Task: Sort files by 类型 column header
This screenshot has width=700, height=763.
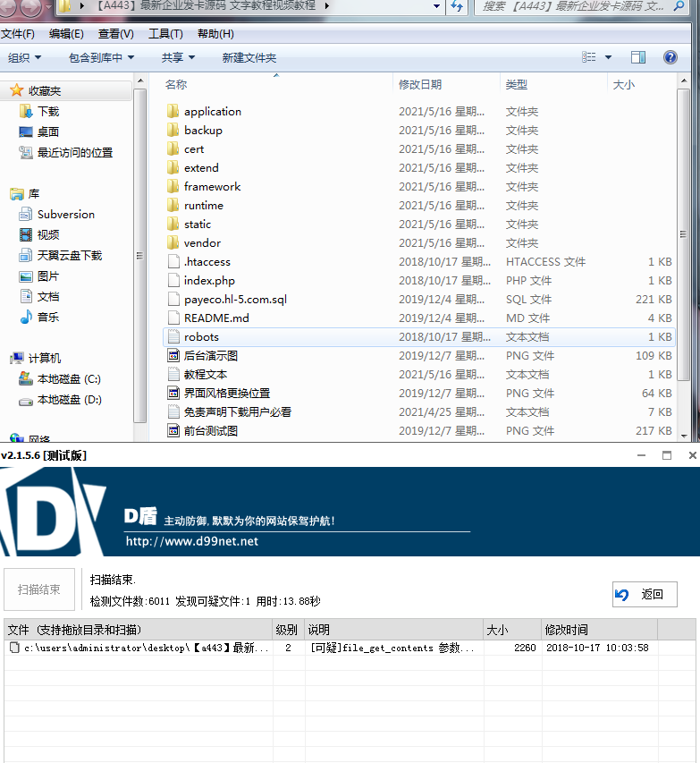Action: pos(553,85)
